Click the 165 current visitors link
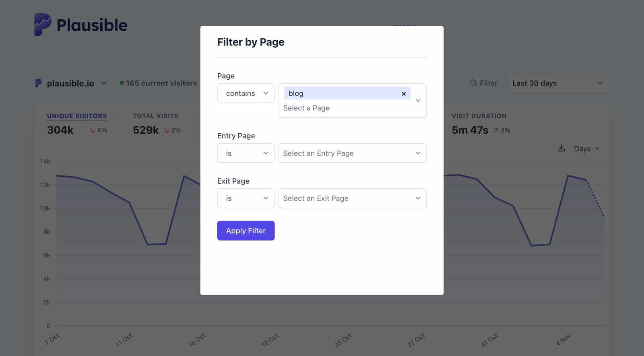 click(161, 83)
